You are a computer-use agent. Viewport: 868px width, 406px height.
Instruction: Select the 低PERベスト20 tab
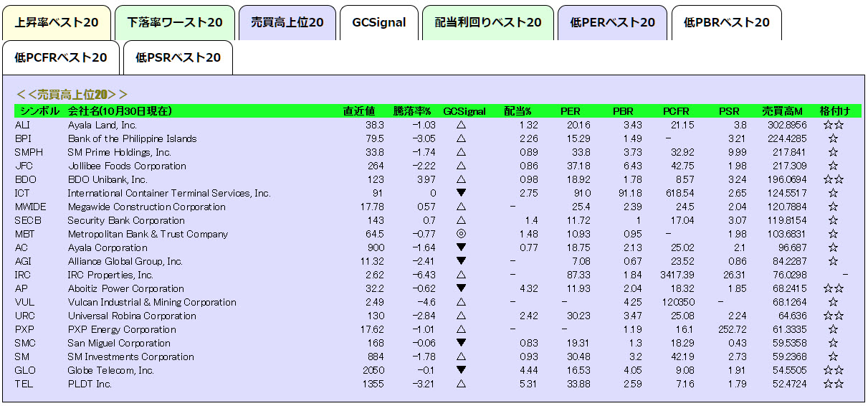point(613,22)
